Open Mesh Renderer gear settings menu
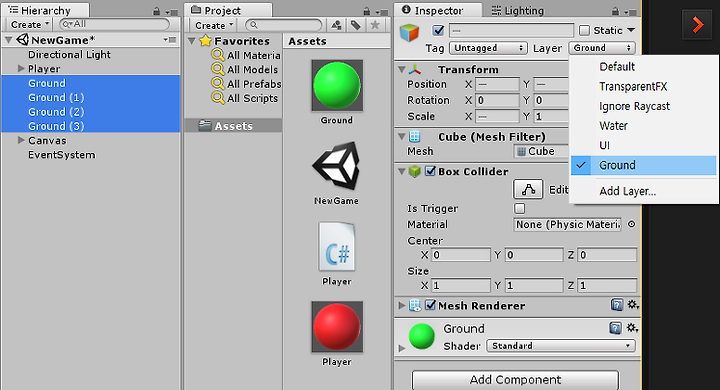The image size is (720, 390). [x=633, y=304]
